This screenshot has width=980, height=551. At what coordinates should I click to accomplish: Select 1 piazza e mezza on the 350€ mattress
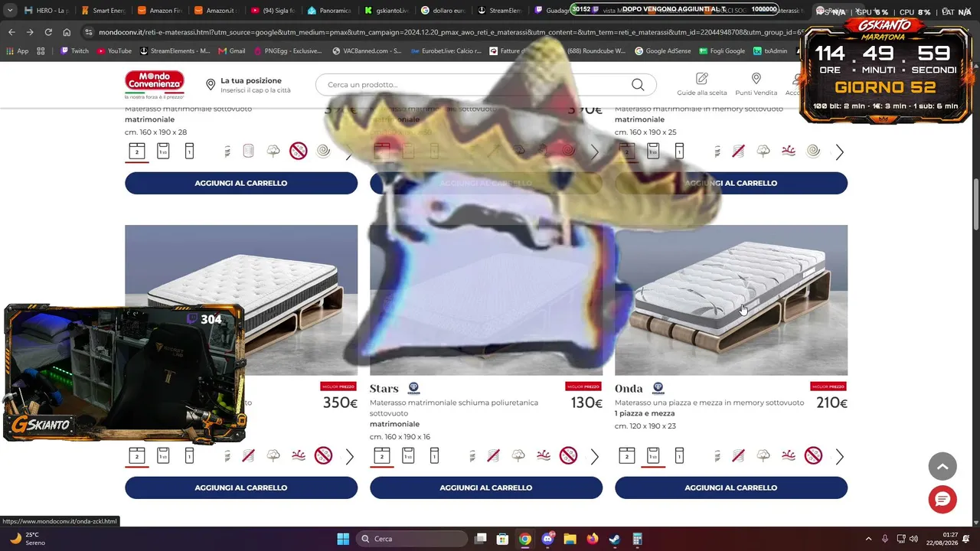pos(163,456)
